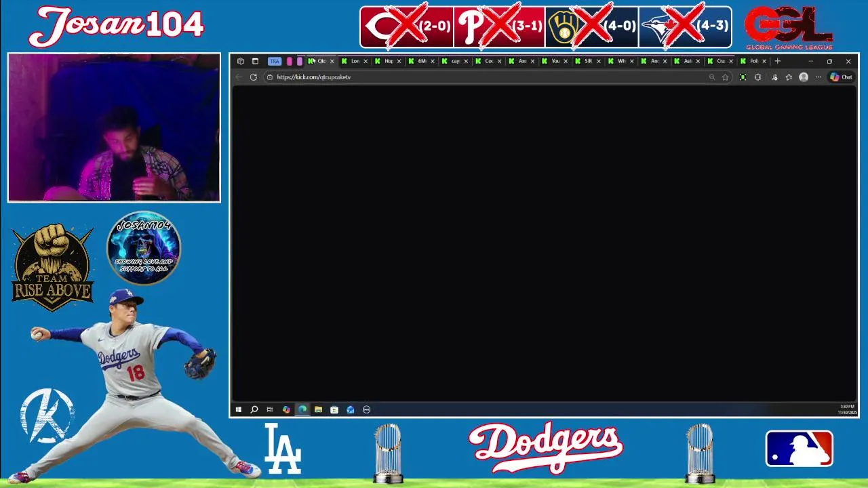This screenshot has height=488, width=868.
Task: Close the 'Axe' tab
Action: (x=532, y=61)
